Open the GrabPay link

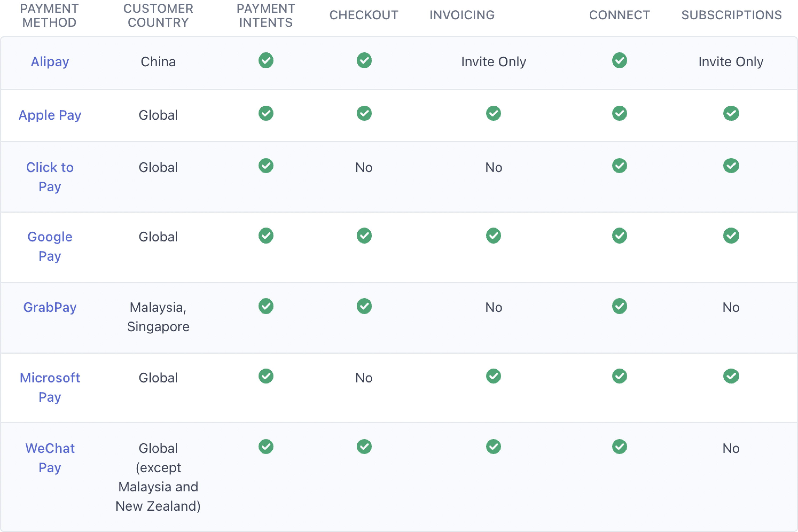click(50, 307)
